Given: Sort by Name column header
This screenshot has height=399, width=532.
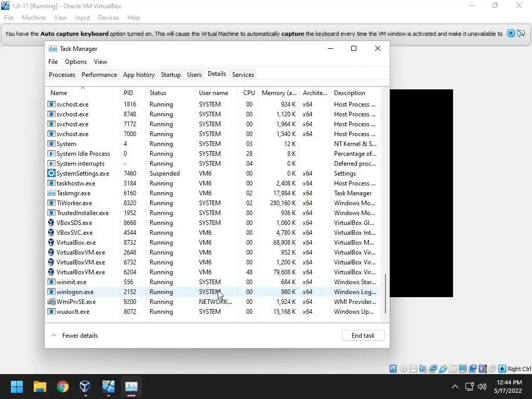Looking at the screenshot, I should pyautogui.click(x=83, y=92).
